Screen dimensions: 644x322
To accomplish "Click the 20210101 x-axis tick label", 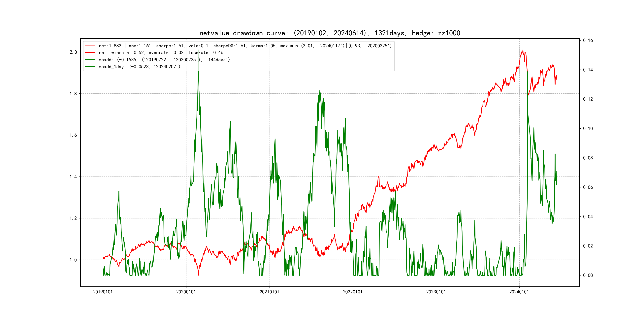I will tap(269, 292).
